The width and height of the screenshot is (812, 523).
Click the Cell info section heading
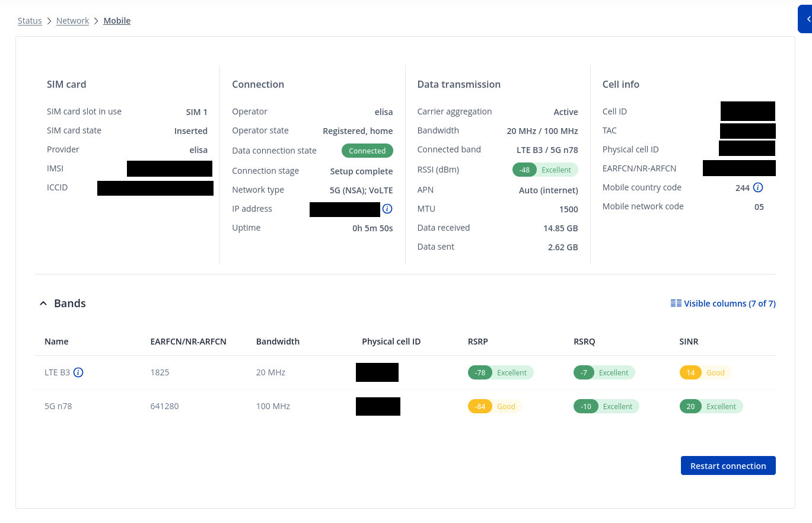tap(621, 84)
